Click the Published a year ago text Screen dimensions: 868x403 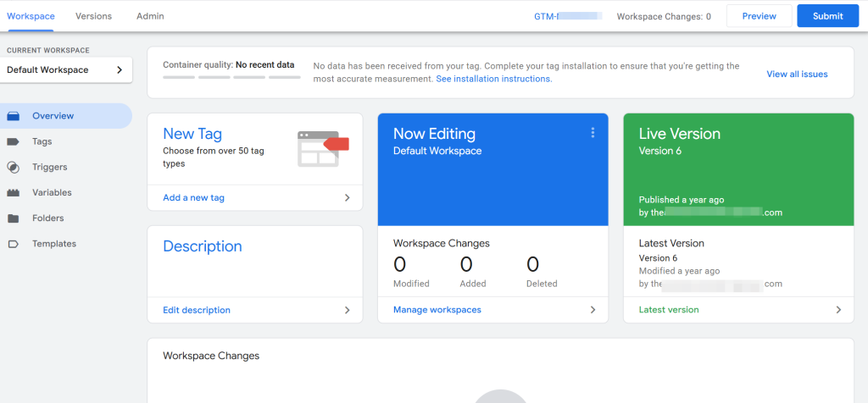tap(681, 200)
